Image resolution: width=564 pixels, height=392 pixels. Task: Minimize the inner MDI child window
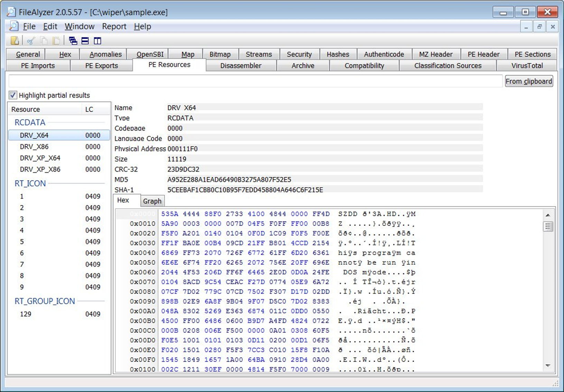(x=526, y=27)
